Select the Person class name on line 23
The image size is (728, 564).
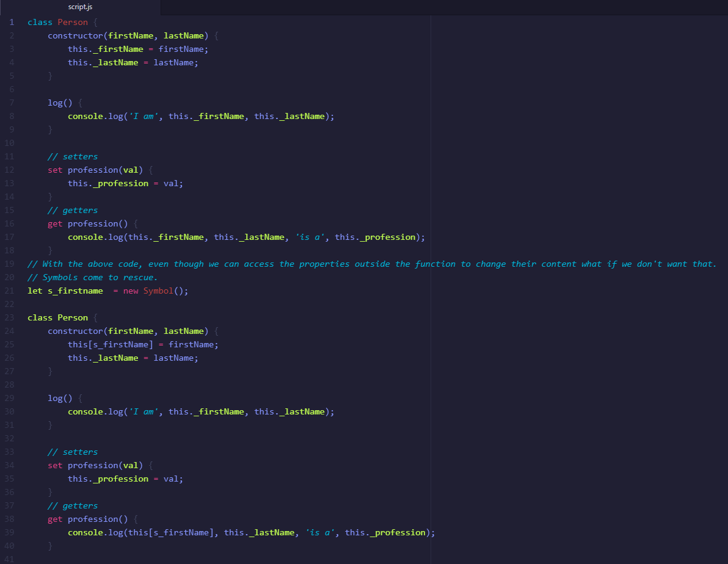tap(73, 317)
